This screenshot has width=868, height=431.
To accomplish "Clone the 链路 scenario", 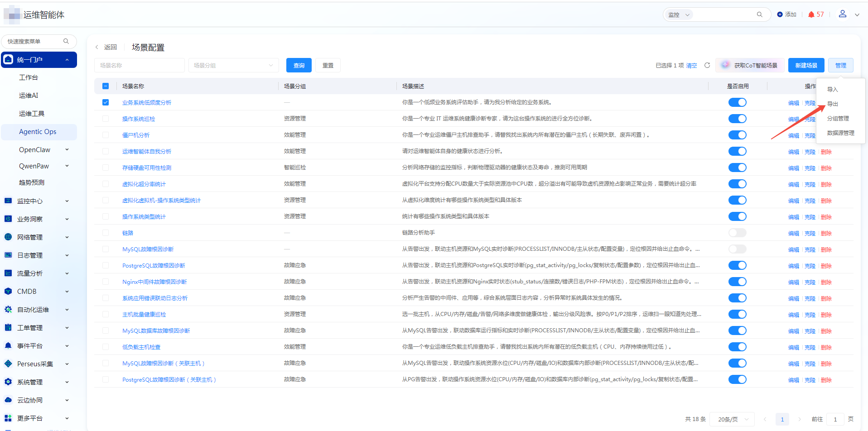I will pos(810,233).
